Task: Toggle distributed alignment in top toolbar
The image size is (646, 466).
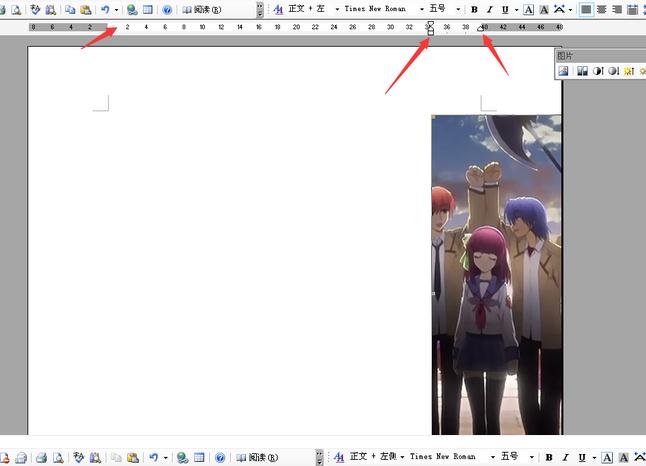Action: click(x=632, y=9)
